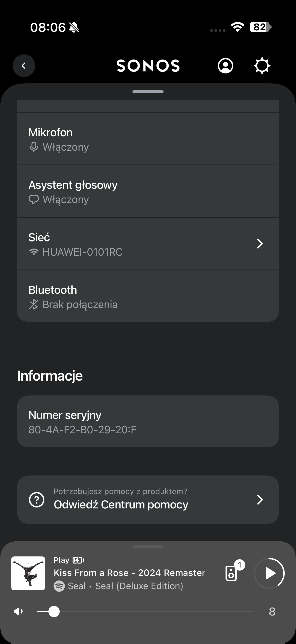296x644 pixels.
Task: Tap the volume mute speaker icon
Action: click(18, 612)
